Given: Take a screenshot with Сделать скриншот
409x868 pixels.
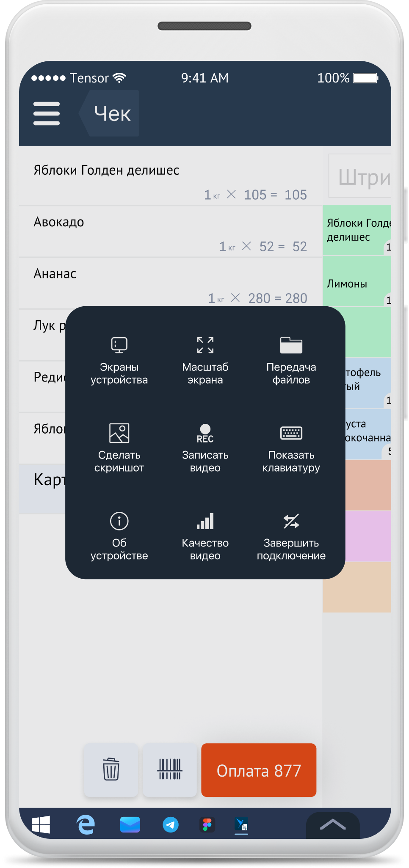Looking at the screenshot, I should 119,448.
